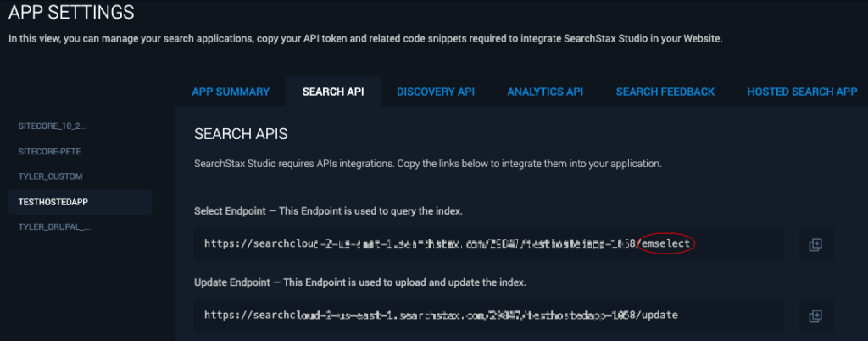The width and height of the screenshot is (868, 341).
Task: Open the Search Feedback tab
Action: [665, 92]
